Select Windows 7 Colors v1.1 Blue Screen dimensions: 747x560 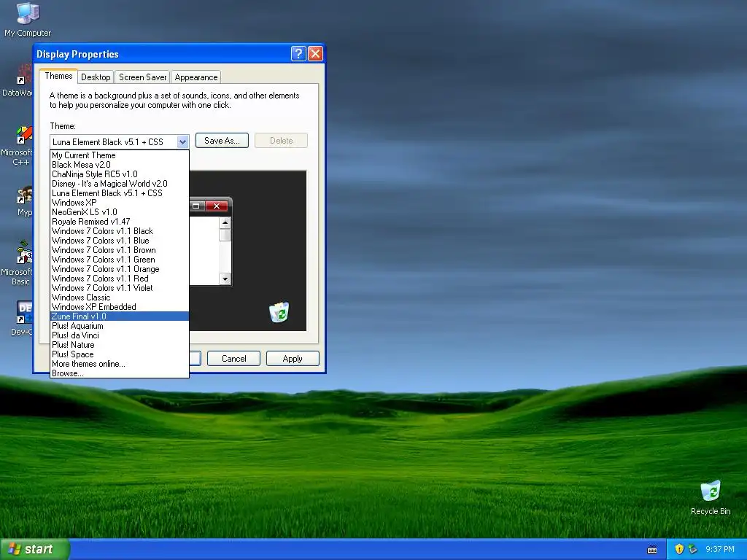pos(120,241)
